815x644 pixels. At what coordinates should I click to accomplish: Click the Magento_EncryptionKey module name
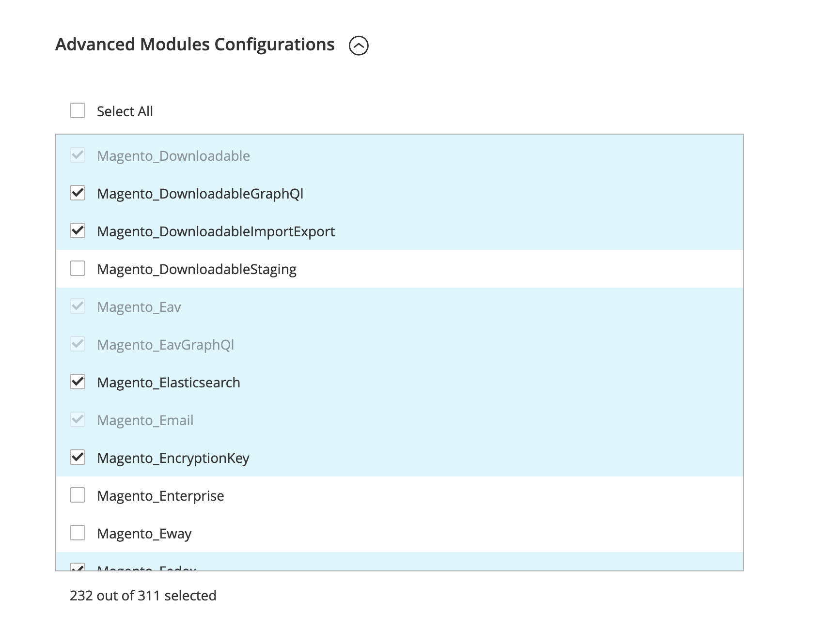click(x=173, y=458)
